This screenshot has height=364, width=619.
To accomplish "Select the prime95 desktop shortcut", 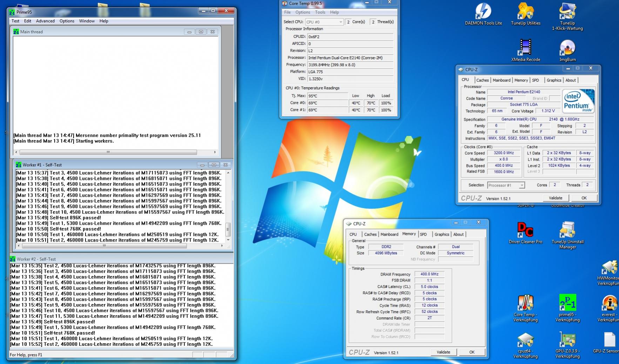I will 567,308.
